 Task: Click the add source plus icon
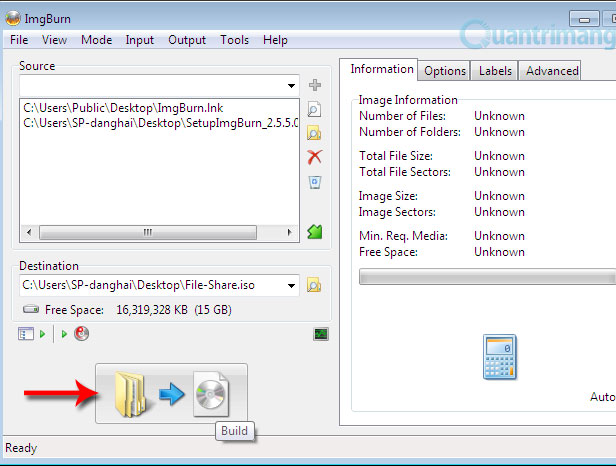pos(315,85)
